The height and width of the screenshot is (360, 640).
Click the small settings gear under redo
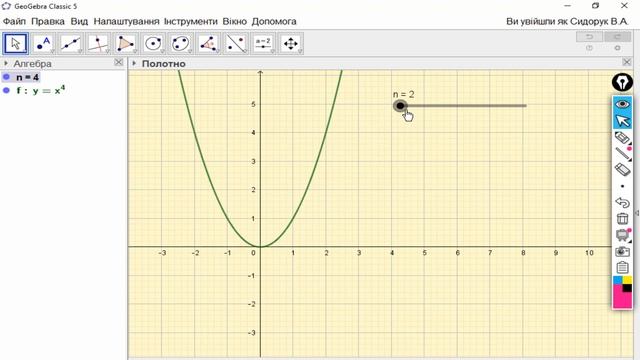(618, 48)
